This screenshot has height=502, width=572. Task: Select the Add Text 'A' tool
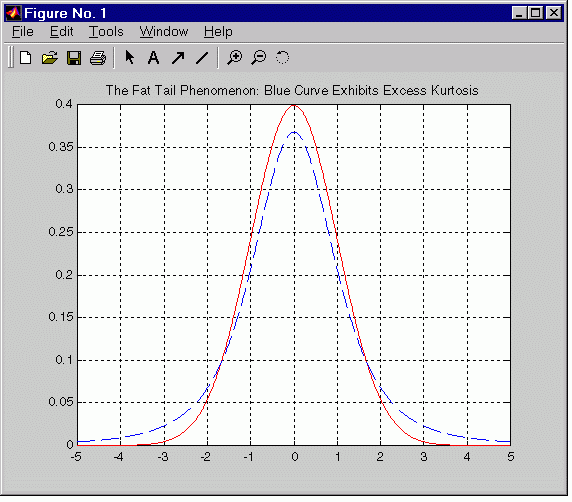[154, 58]
